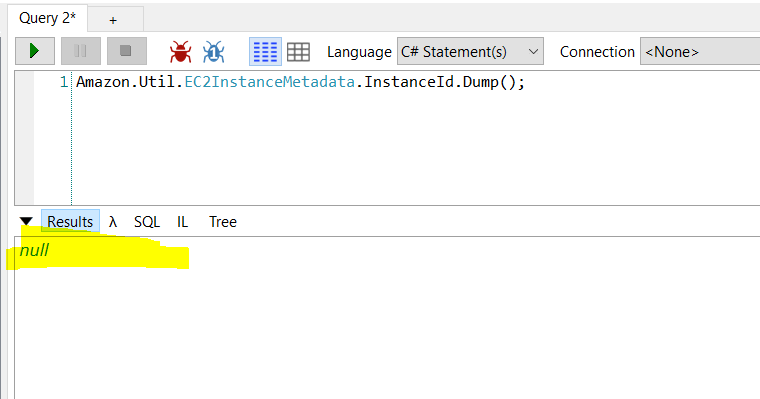Image resolution: width=760 pixels, height=399 pixels.
Task: Click the EC2InstanceMetadata code text
Action: point(269,82)
